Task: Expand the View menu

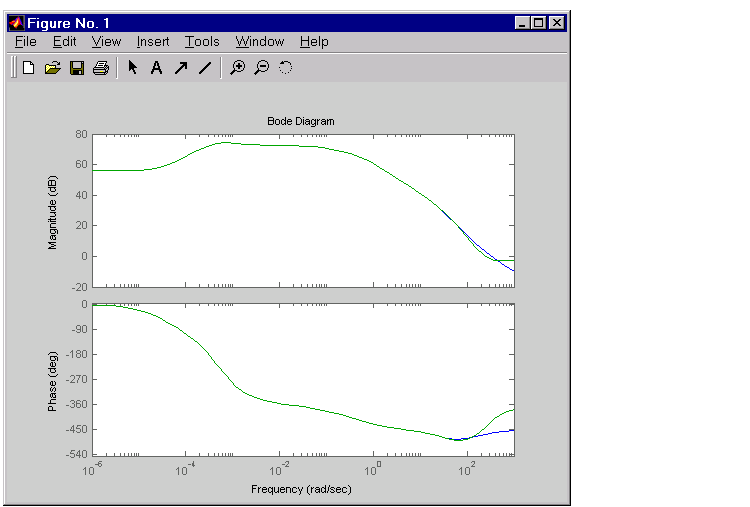Action: [x=106, y=41]
